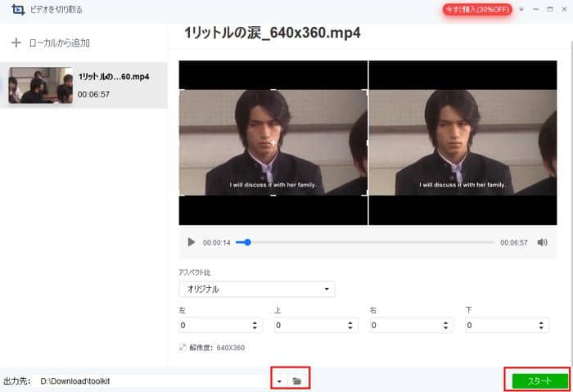
Task: Open the output folder icon
Action: pyautogui.click(x=296, y=381)
